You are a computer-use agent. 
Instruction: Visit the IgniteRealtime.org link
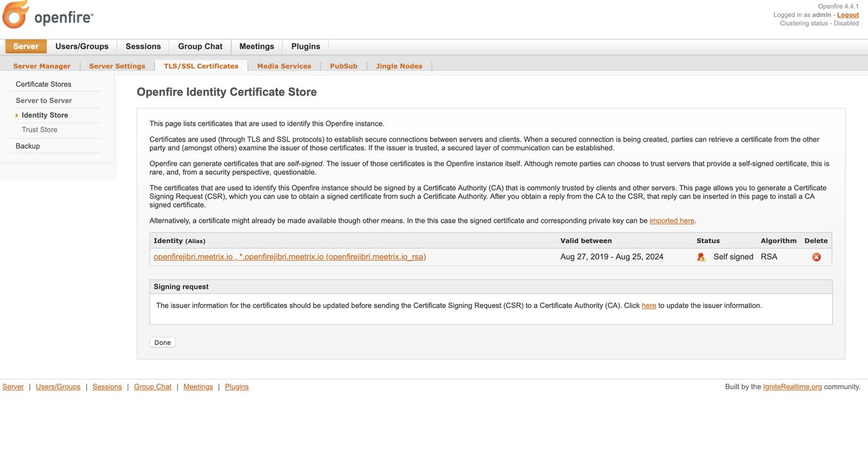792,387
